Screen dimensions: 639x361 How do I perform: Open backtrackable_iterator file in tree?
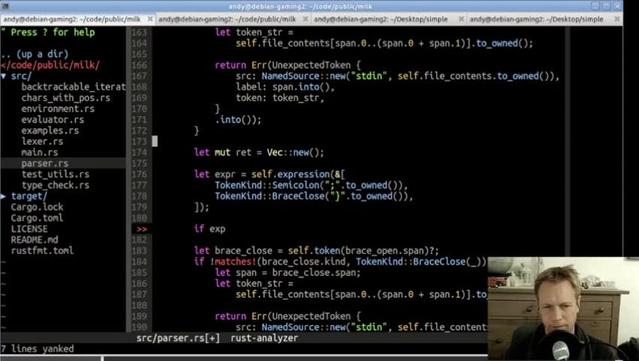73,87
